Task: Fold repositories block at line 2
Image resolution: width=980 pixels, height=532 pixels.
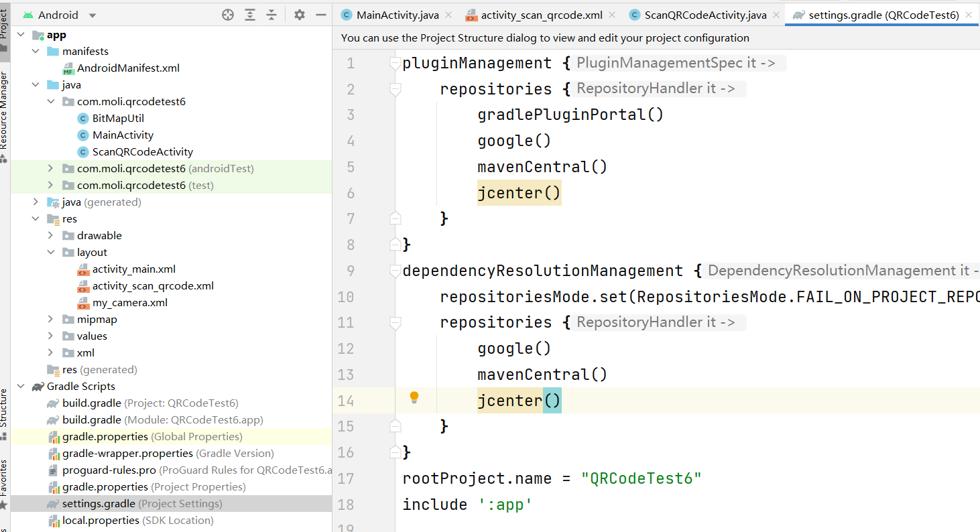Action: pyautogui.click(x=395, y=89)
